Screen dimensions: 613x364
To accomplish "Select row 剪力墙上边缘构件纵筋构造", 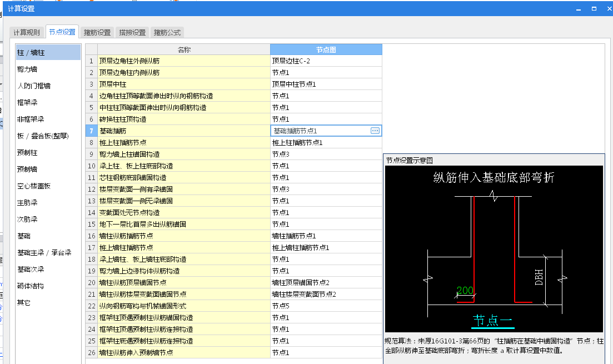I will tap(184, 271).
